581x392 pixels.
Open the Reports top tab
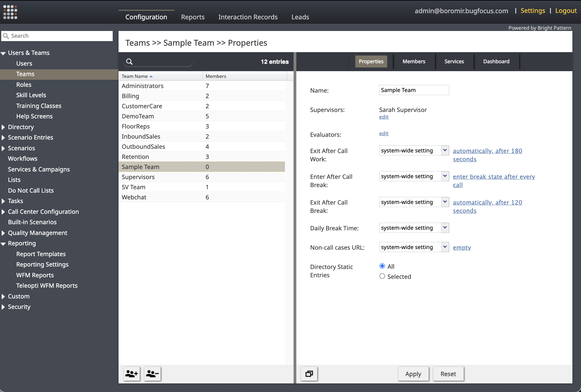click(193, 17)
